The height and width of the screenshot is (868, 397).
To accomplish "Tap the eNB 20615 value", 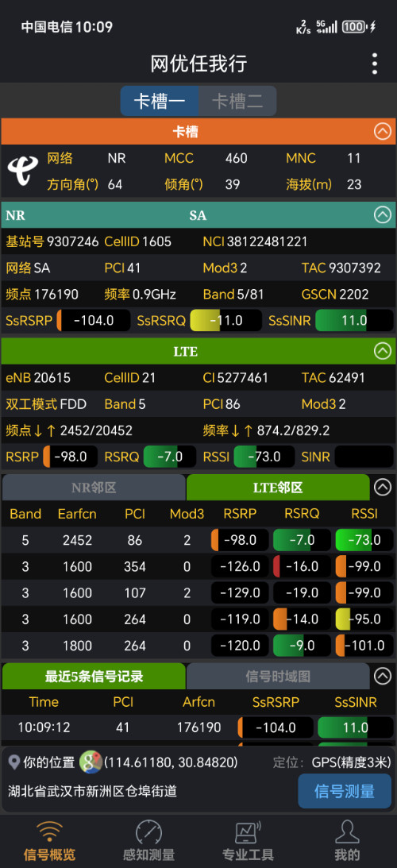I will [52, 378].
